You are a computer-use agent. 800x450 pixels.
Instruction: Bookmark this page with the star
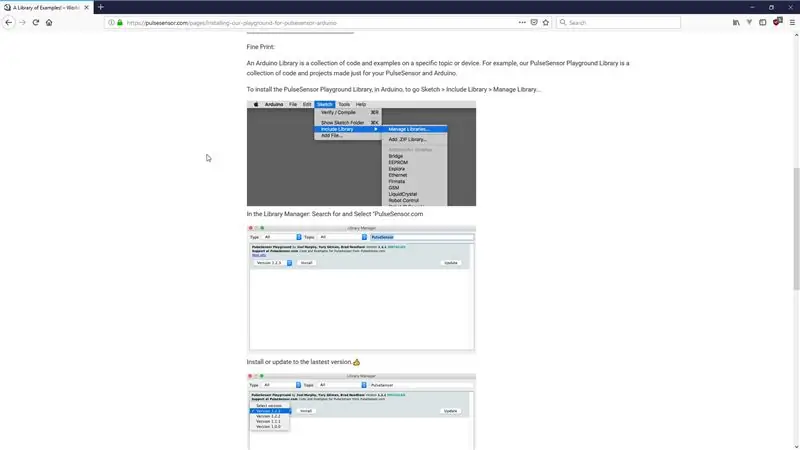pos(545,22)
